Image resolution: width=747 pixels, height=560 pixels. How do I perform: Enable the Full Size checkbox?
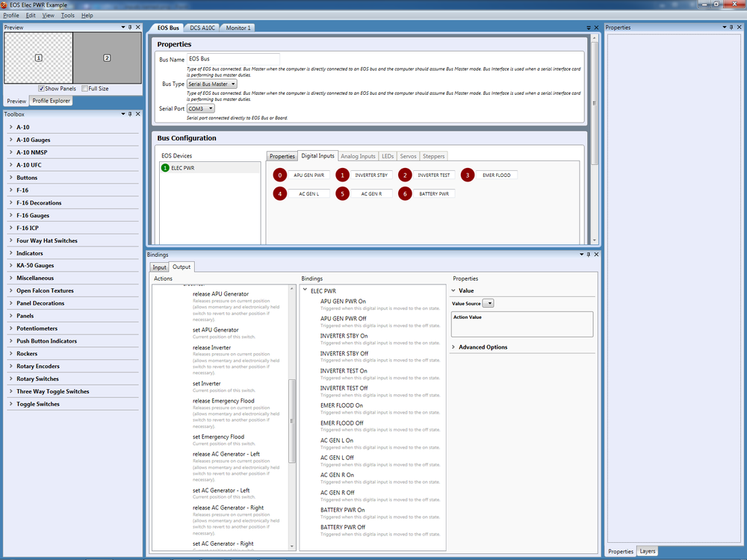(x=84, y=89)
